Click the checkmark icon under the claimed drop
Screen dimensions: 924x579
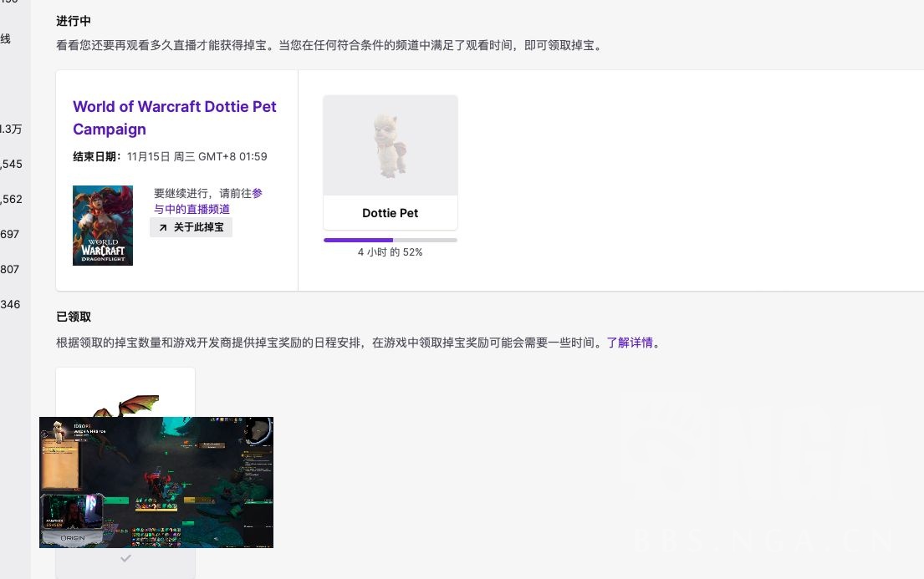125,559
